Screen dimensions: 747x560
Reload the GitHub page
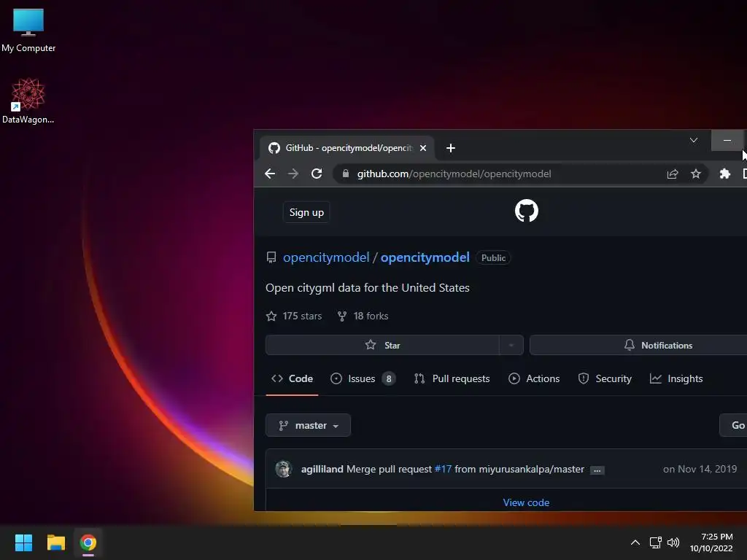pyautogui.click(x=317, y=174)
